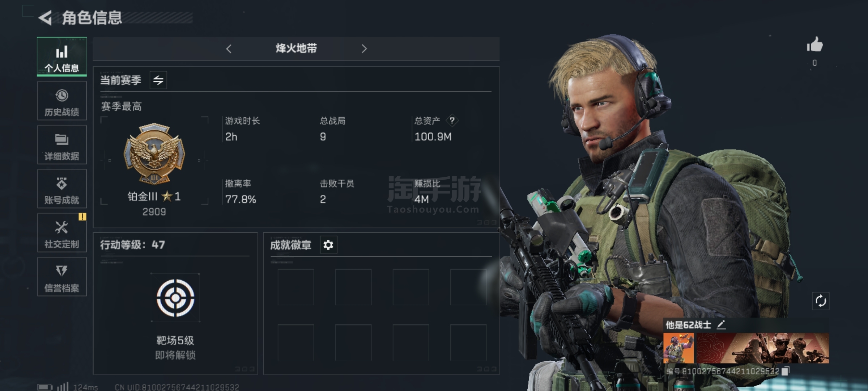Viewport: 868px width, 391px height.
Task: Open the 详细数据 detailed data tab
Action: click(x=62, y=145)
